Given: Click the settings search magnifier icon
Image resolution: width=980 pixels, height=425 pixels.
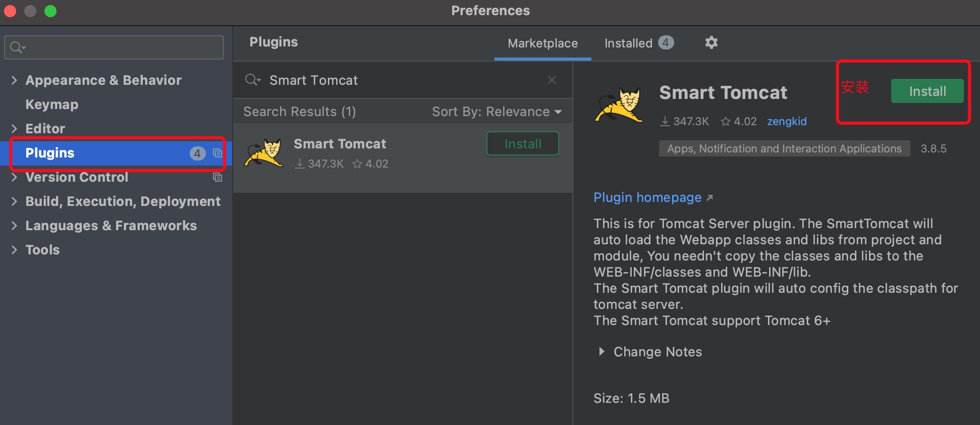Looking at the screenshot, I should coord(17,47).
